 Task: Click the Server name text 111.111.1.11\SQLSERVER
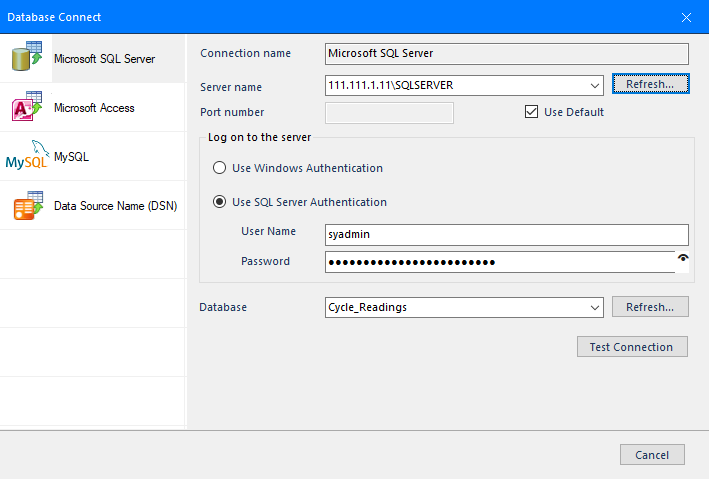(x=391, y=85)
